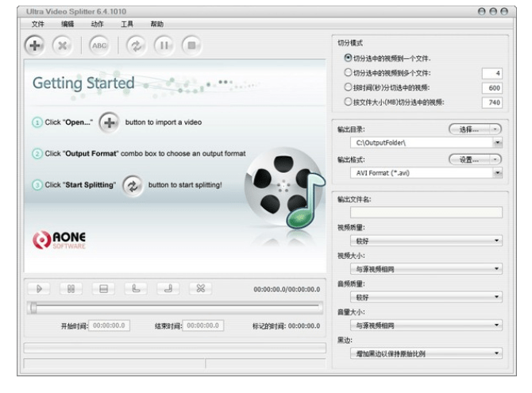Click the video seek slider handle
The image size is (532, 393).
tap(33, 308)
